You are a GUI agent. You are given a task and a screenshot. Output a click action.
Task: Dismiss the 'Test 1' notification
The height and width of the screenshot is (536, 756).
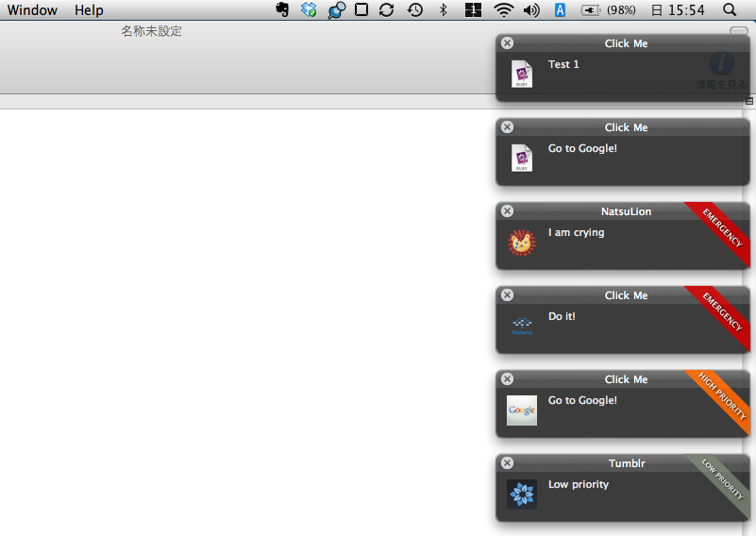507,42
